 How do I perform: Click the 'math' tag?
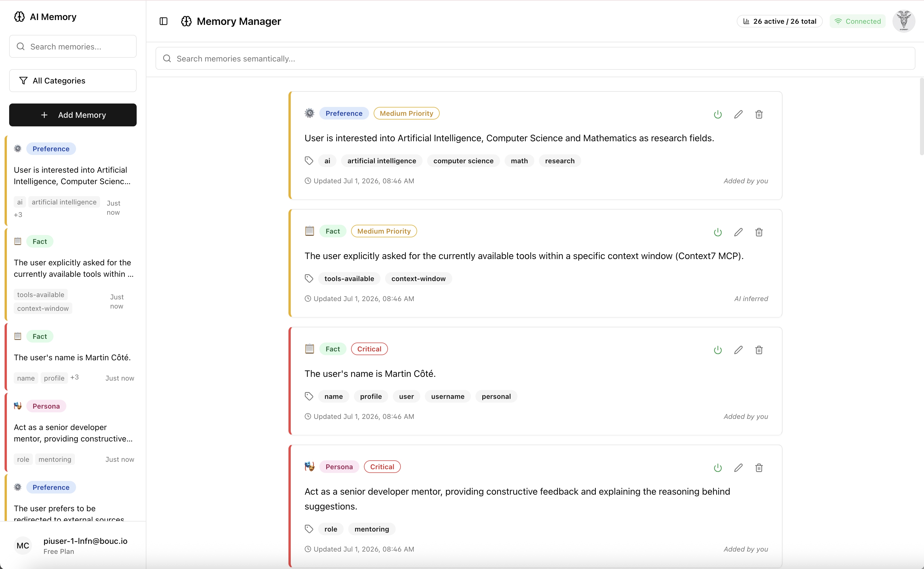[519, 161]
